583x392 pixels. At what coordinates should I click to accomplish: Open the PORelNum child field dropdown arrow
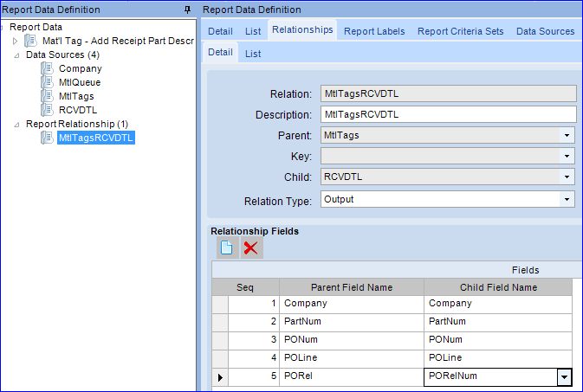coord(564,377)
